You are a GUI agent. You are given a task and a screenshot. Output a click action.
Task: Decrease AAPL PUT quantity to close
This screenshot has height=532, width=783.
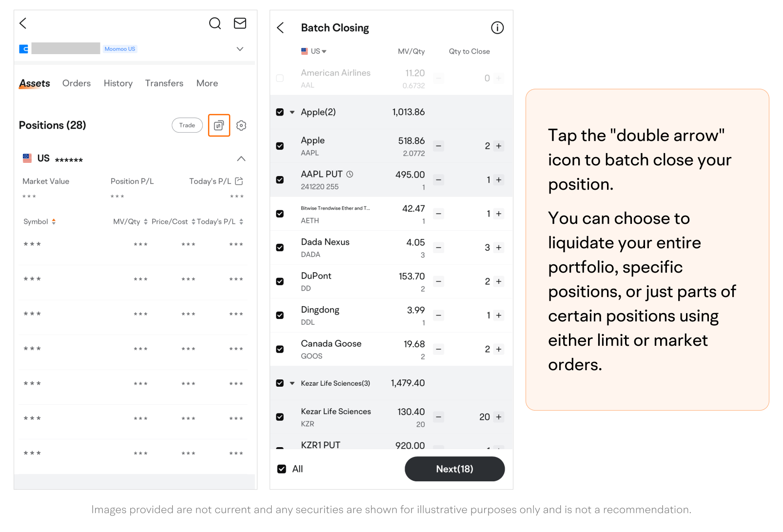click(x=439, y=180)
